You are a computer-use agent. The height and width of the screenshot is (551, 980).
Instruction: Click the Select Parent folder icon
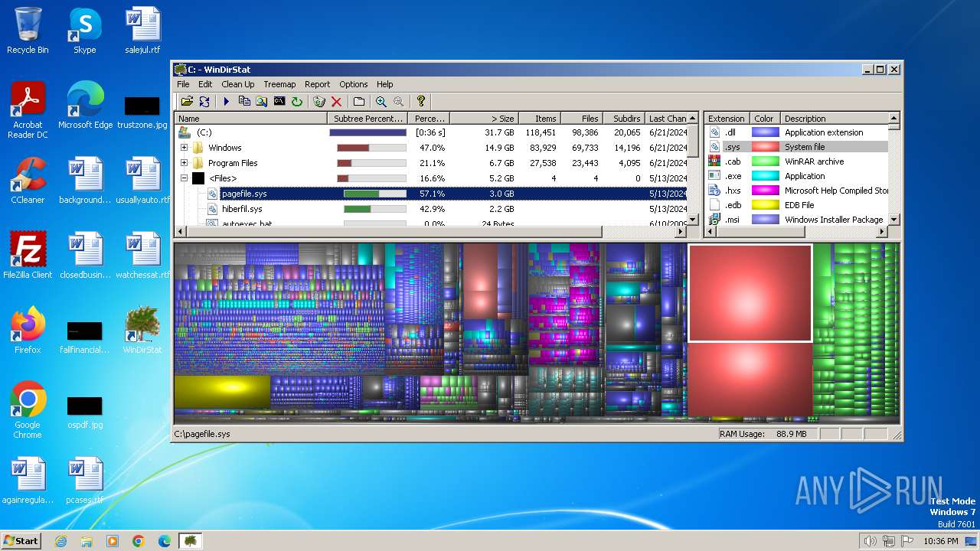point(358,101)
